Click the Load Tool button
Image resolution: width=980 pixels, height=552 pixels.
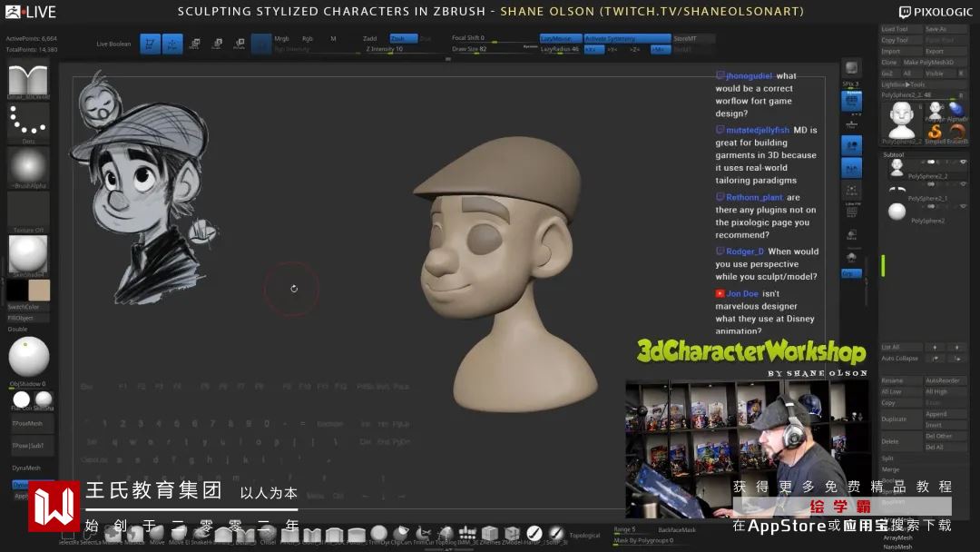pyautogui.click(x=901, y=29)
